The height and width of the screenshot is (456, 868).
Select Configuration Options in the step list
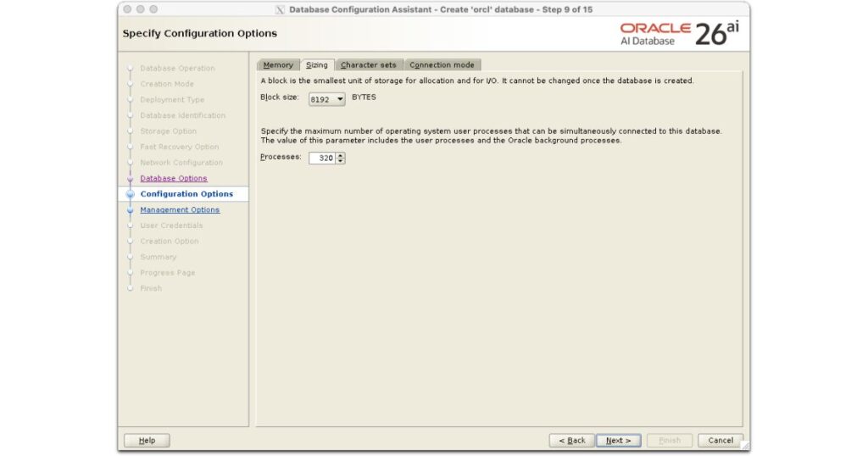186,194
